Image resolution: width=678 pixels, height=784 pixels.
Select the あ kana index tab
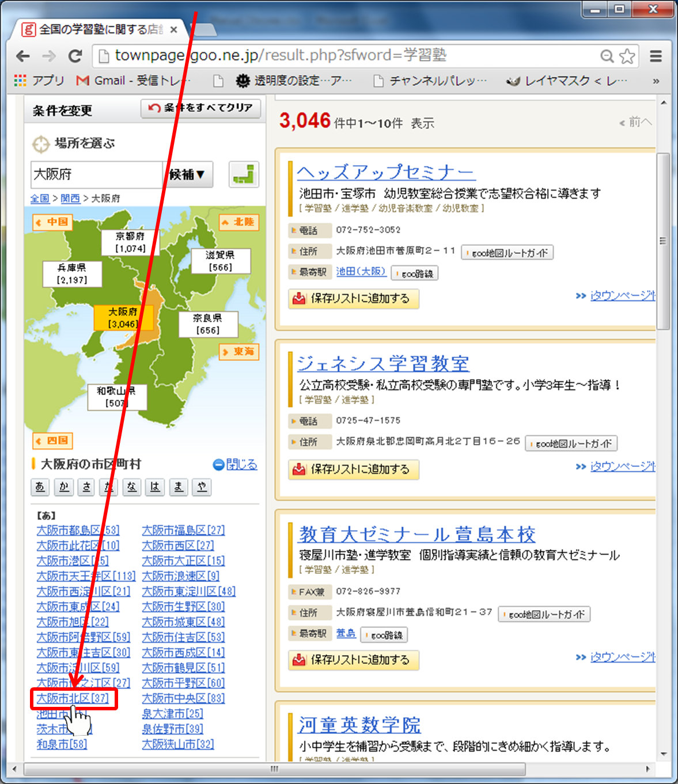tap(40, 487)
